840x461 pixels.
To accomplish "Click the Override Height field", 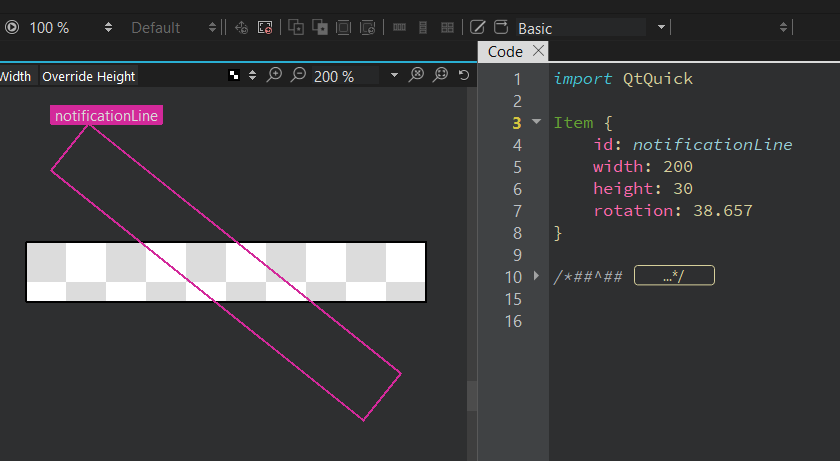I will (x=89, y=77).
